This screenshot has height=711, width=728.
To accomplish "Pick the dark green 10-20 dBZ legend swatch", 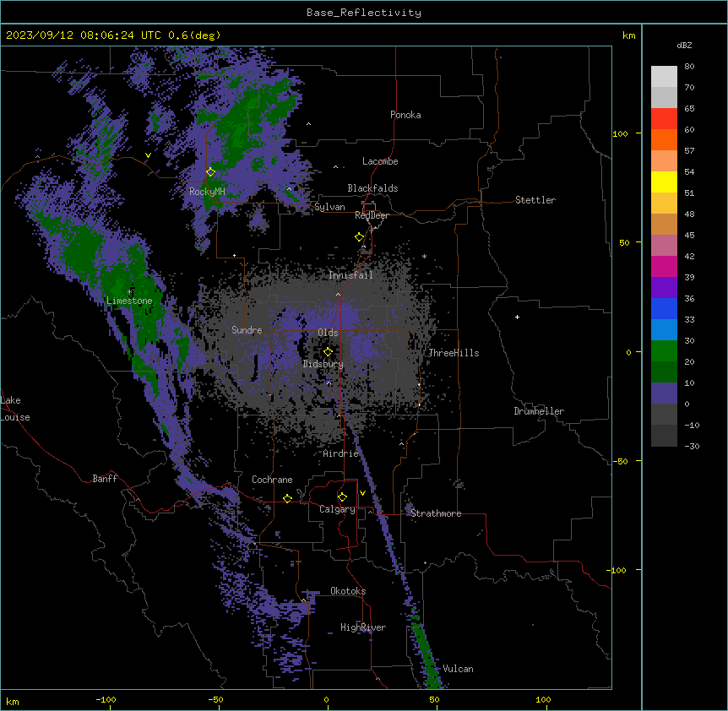I will [664, 372].
